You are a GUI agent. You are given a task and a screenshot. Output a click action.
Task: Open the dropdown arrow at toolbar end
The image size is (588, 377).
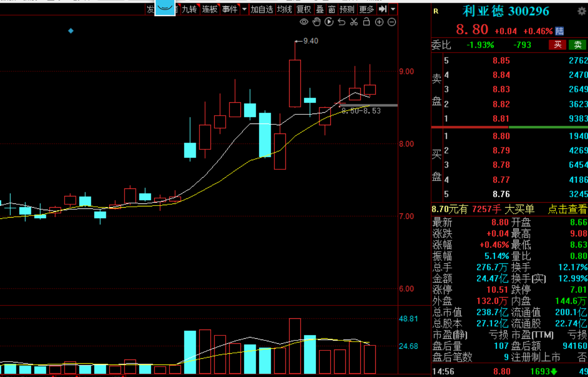point(393,9)
